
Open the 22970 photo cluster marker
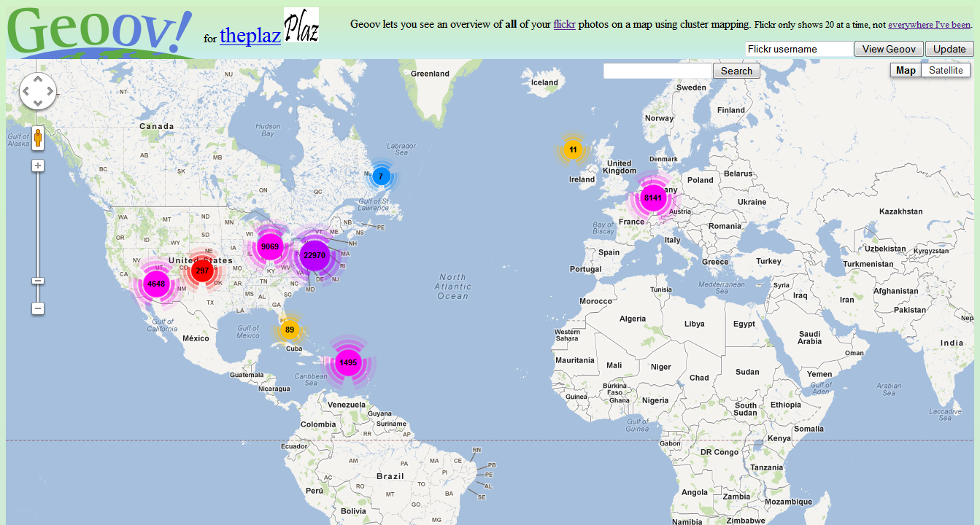(315, 255)
